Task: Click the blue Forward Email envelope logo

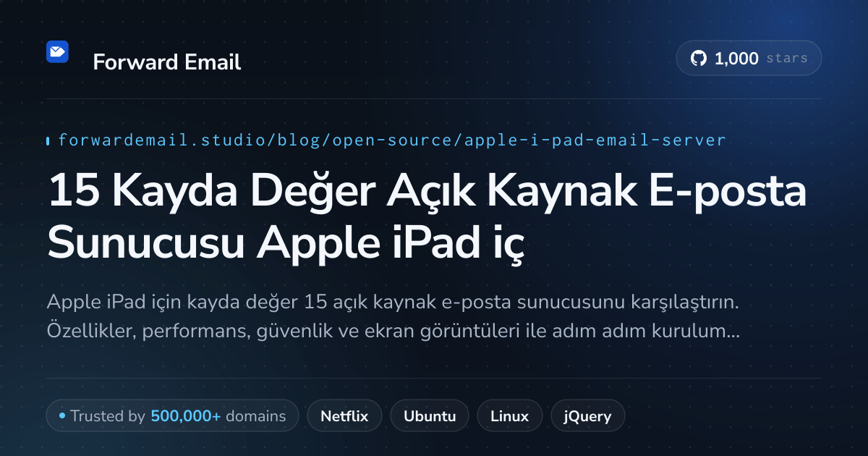Action: coord(57,51)
